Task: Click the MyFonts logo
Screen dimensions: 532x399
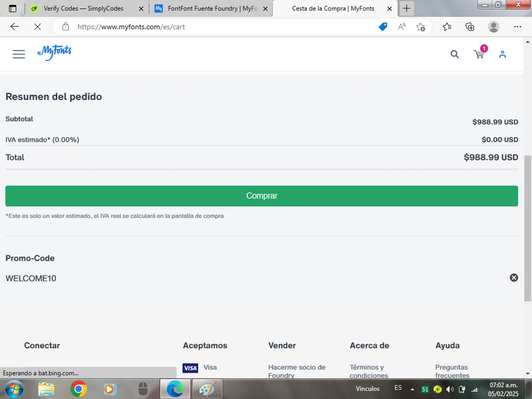Action: coord(54,52)
